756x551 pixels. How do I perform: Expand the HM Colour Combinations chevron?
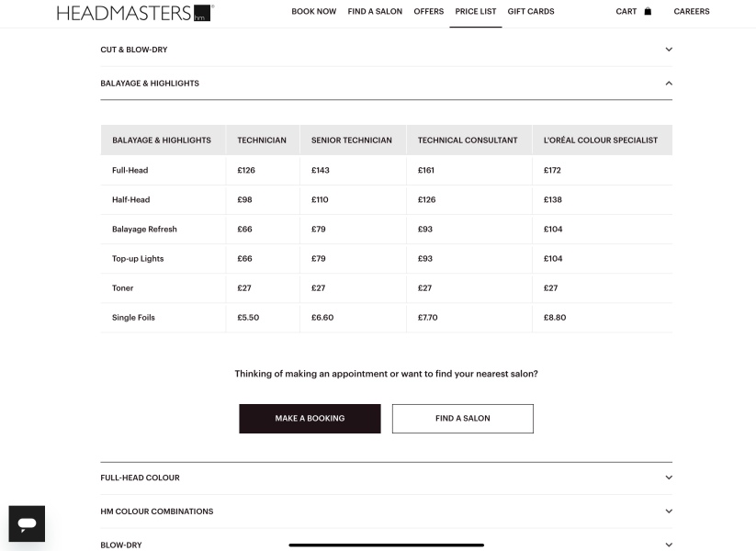point(669,512)
